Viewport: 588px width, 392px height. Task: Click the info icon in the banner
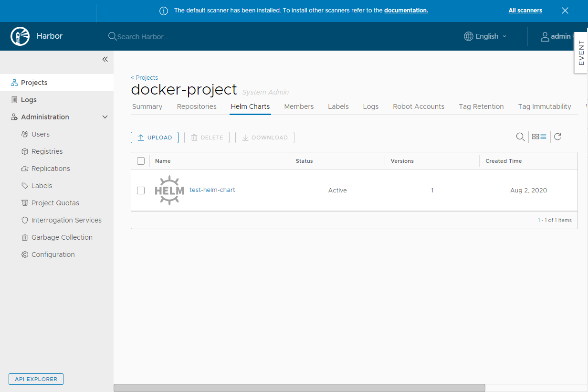(x=164, y=11)
